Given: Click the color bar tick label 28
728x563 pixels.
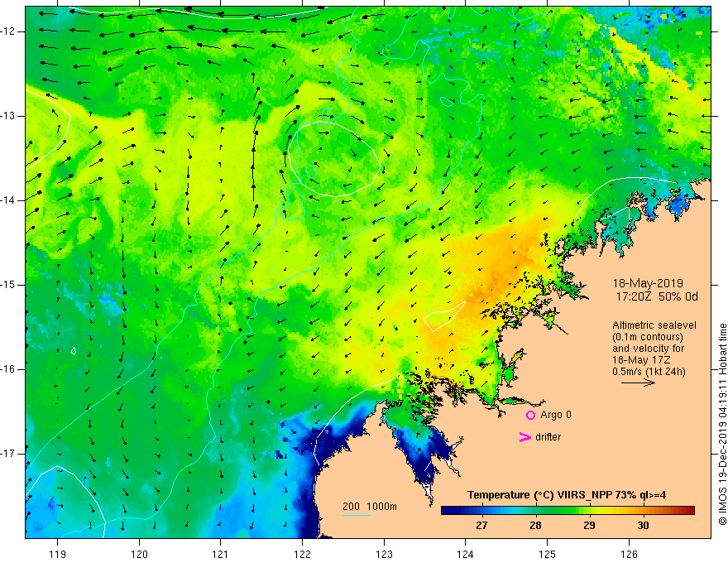Looking at the screenshot, I should point(535,526).
